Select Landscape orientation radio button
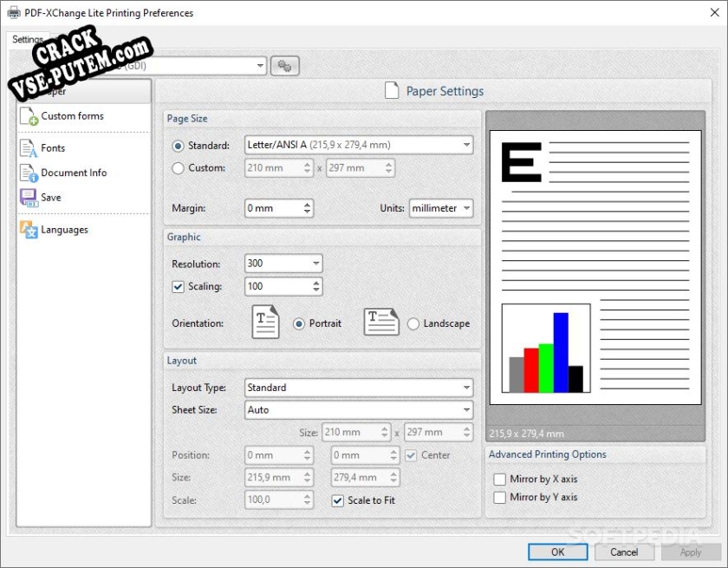 (x=413, y=323)
